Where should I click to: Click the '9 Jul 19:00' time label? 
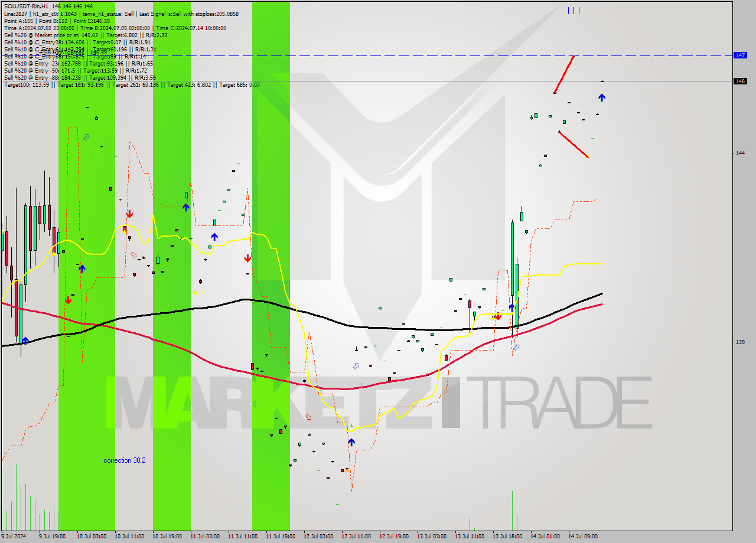point(52,537)
